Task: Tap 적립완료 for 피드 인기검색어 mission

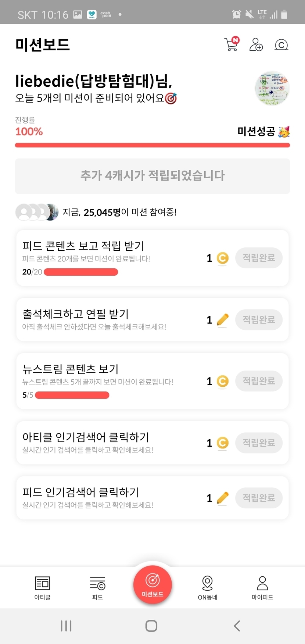Action: coord(259,498)
